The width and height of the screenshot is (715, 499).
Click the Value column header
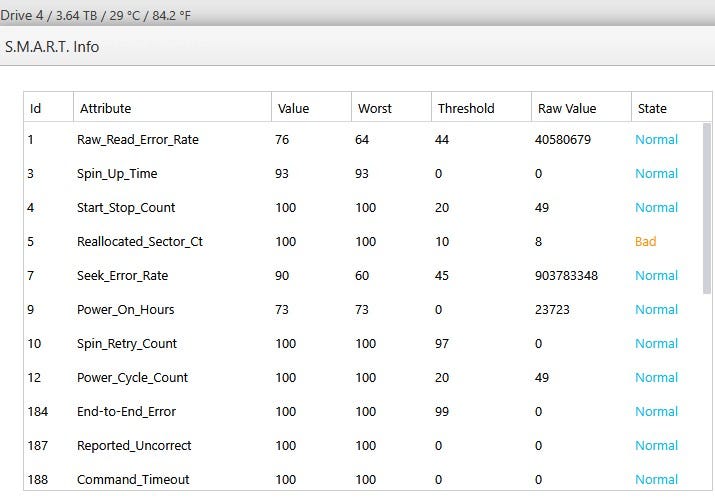point(292,108)
